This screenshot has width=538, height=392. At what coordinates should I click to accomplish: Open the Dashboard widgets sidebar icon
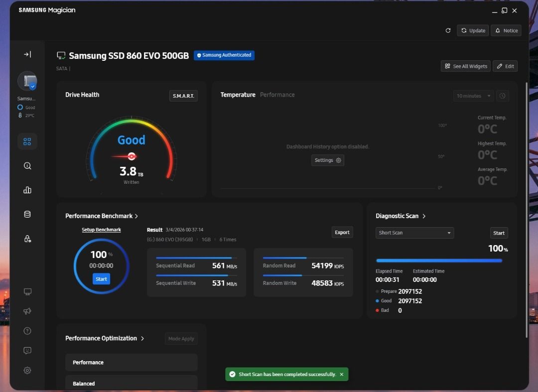coord(27,141)
